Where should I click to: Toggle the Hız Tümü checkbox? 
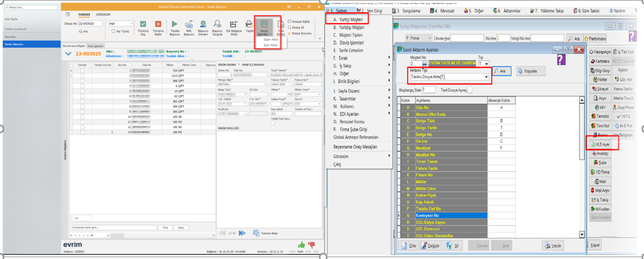(114, 31)
